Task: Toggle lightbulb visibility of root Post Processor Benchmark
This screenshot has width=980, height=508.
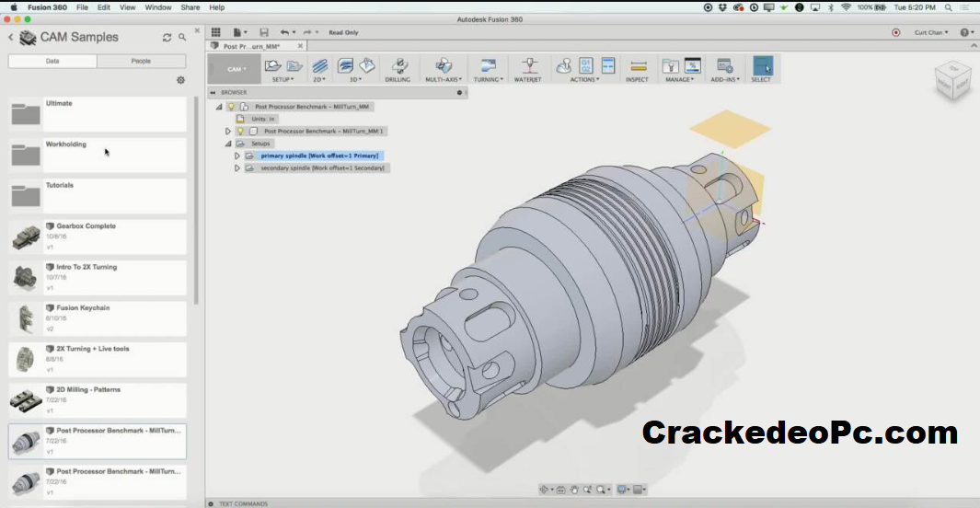Action: click(x=231, y=107)
